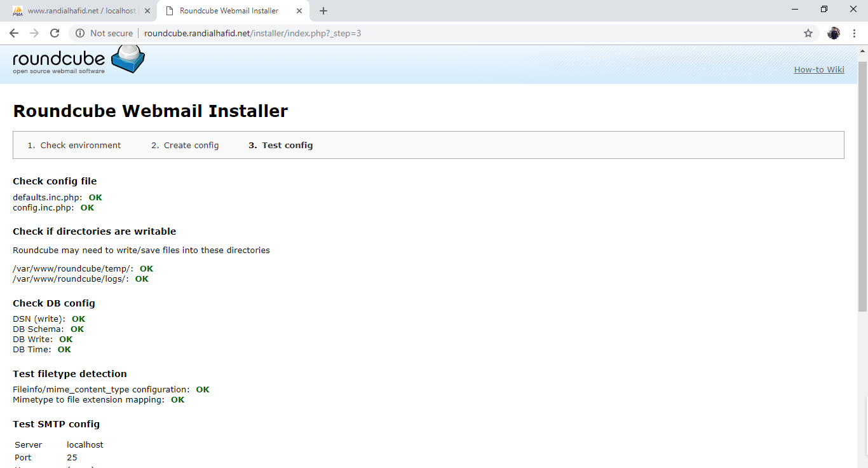Viewport: 868px width, 468px height.
Task: Click the Roundcube Webmail Installer heading
Action: point(151,111)
